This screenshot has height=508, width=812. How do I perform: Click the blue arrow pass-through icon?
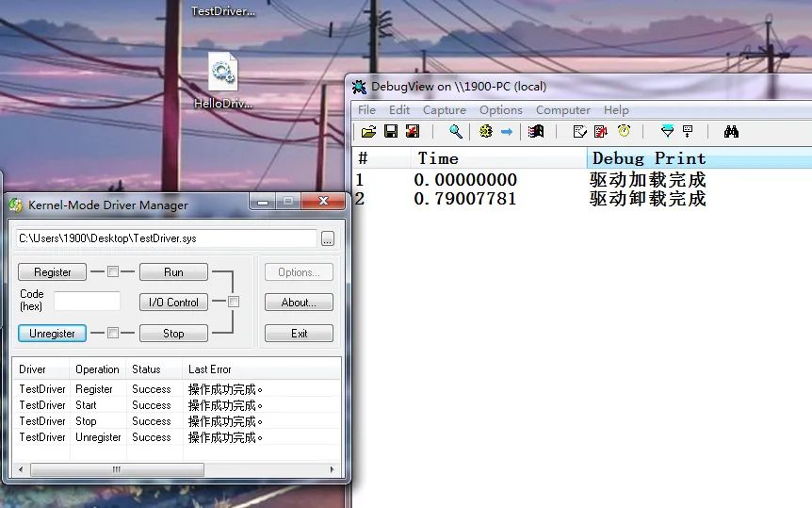507,132
